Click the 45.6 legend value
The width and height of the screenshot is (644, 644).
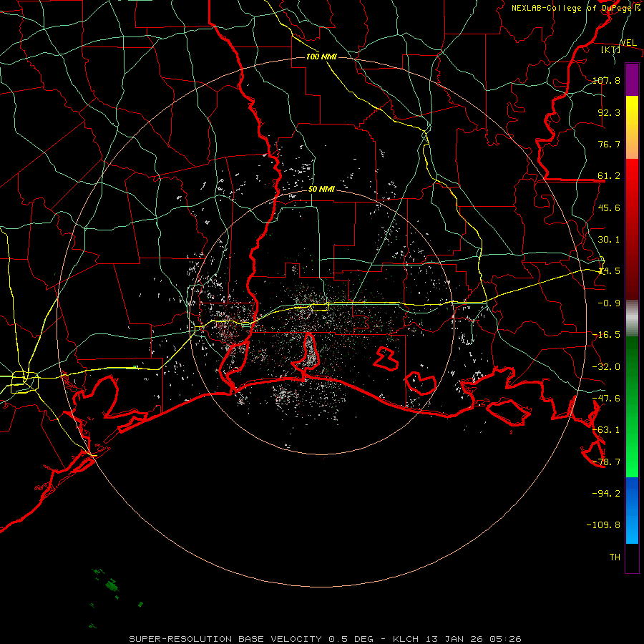pos(609,208)
